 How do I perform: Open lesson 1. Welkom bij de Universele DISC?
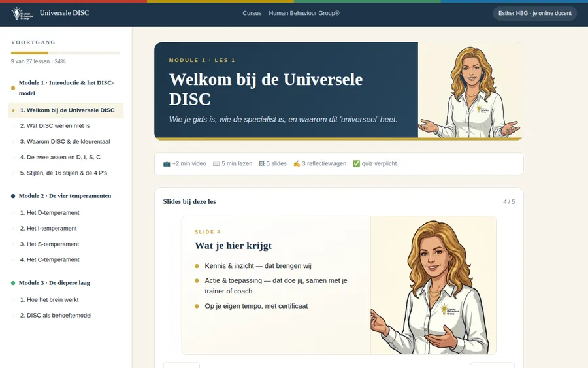(x=67, y=110)
